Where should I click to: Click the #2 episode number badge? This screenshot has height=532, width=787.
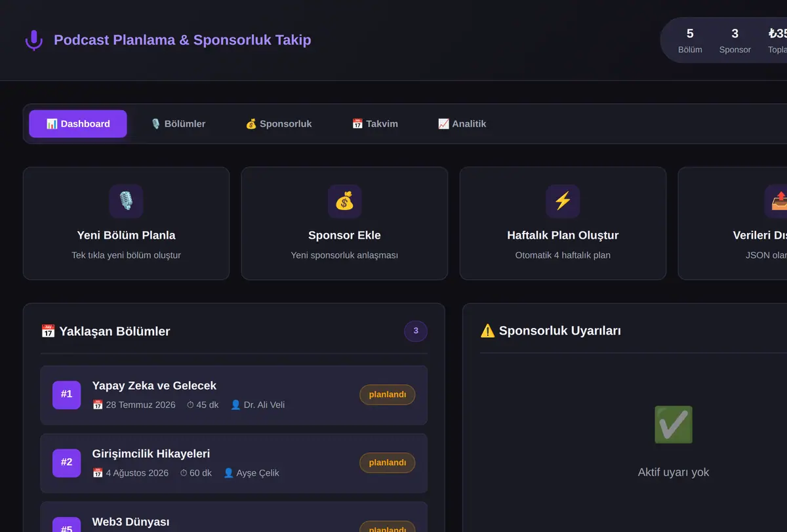pyautogui.click(x=67, y=463)
